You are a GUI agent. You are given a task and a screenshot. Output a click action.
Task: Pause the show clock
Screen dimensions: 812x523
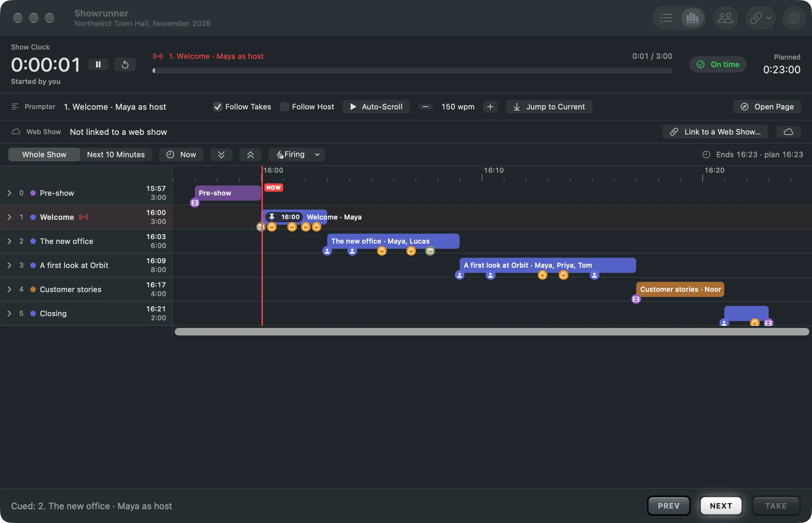click(98, 64)
